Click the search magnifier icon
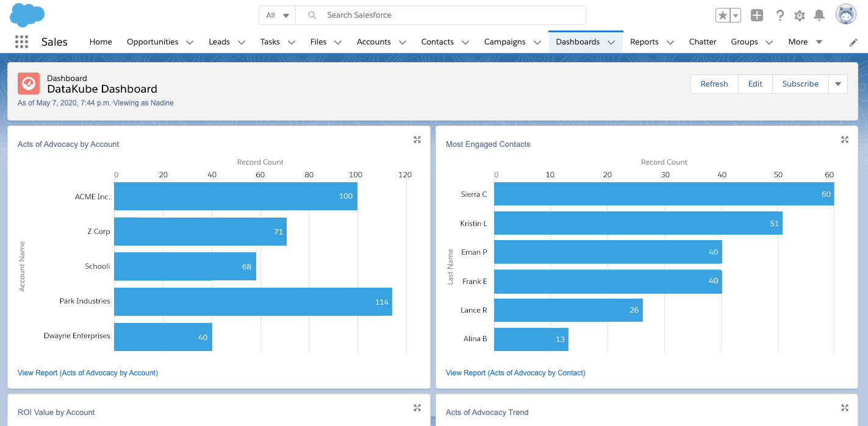 click(312, 15)
